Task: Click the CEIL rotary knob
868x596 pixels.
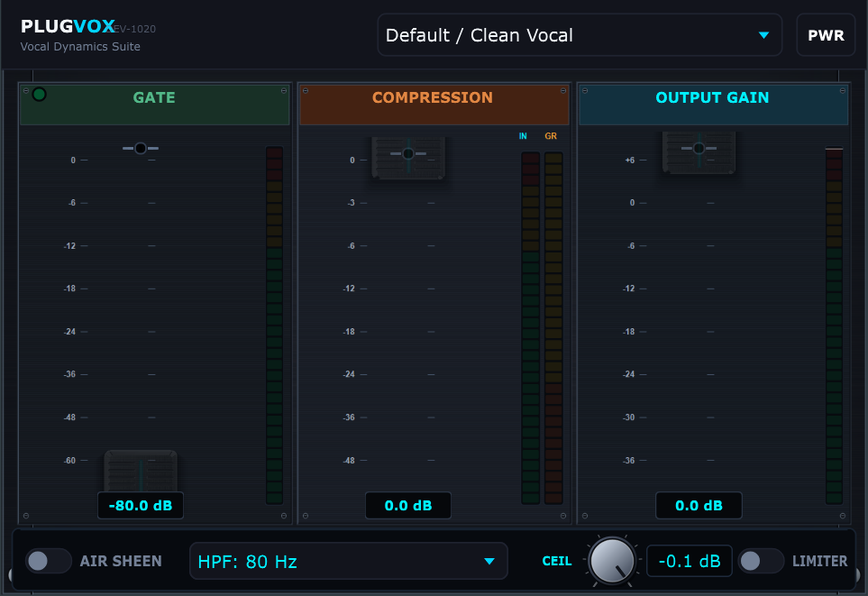Action: [x=612, y=561]
